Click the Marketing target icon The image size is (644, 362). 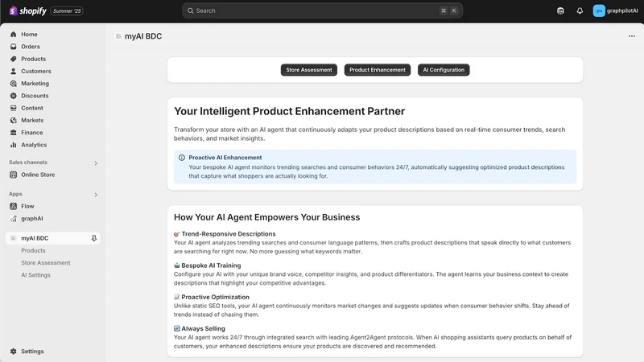pos(14,84)
